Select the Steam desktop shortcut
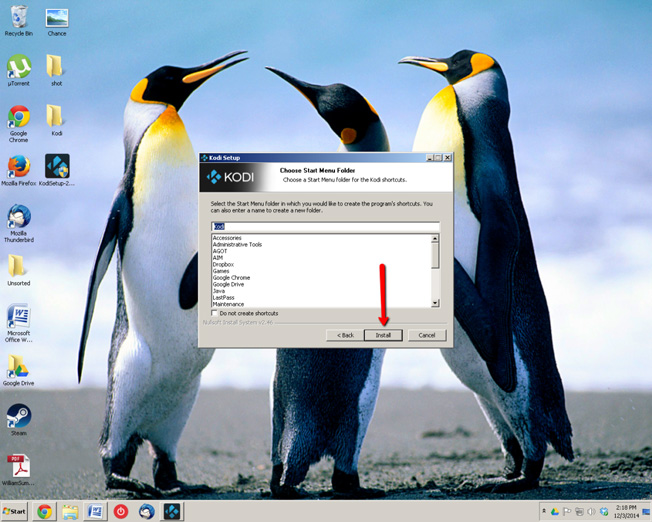 click(x=19, y=420)
